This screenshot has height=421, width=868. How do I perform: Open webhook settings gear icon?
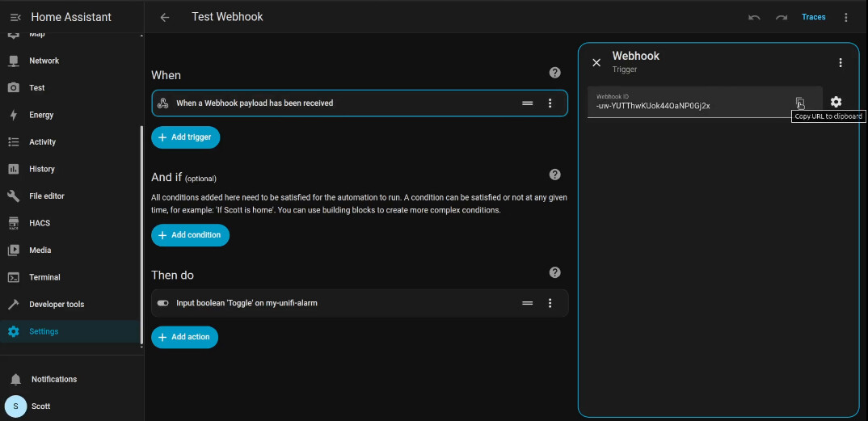(836, 102)
